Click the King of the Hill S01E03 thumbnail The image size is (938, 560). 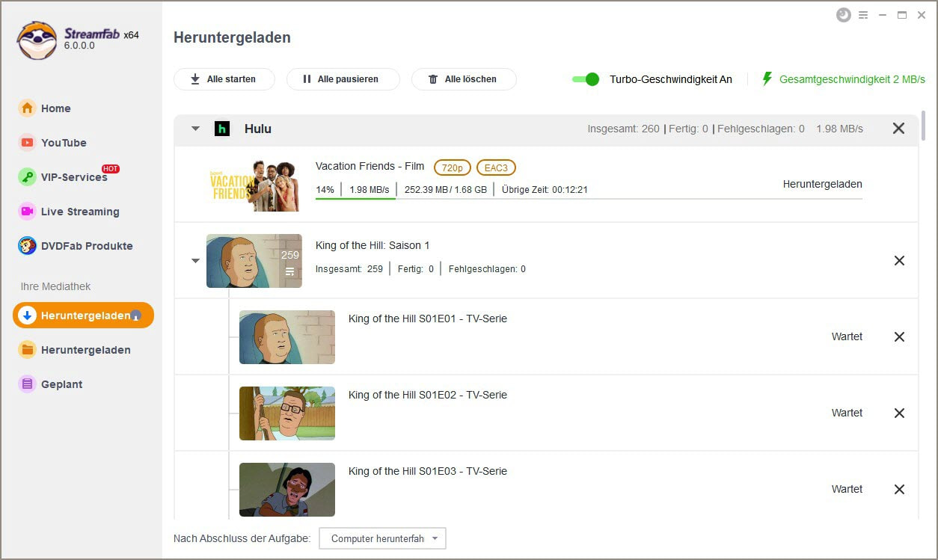287,490
